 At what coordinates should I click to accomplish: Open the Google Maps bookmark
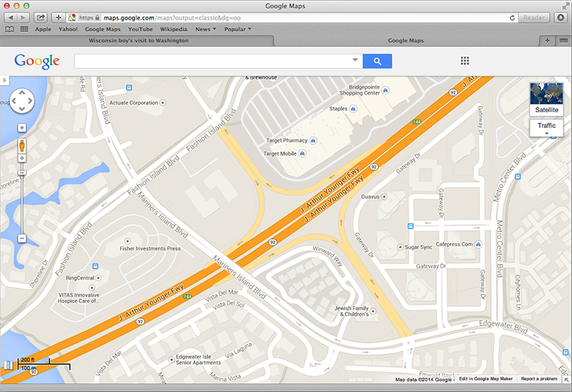pos(102,29)
